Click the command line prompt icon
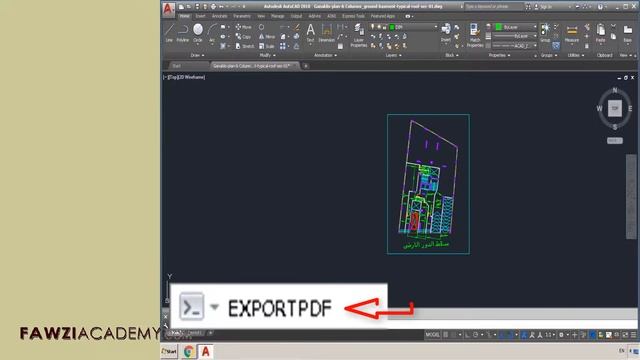The width and height of the screenshot is (640, 360). (191, 307)
